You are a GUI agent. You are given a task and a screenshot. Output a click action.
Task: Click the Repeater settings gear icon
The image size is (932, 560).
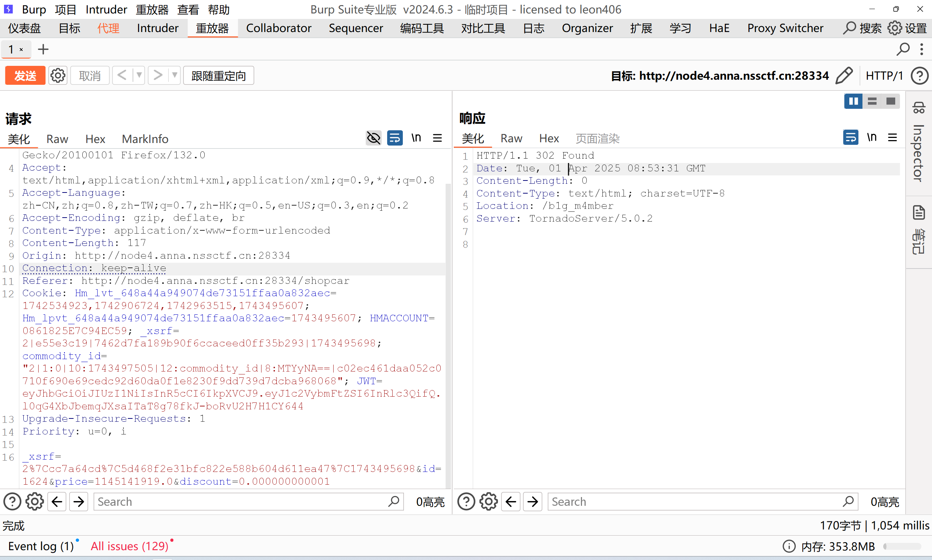(x=58, y=76)
